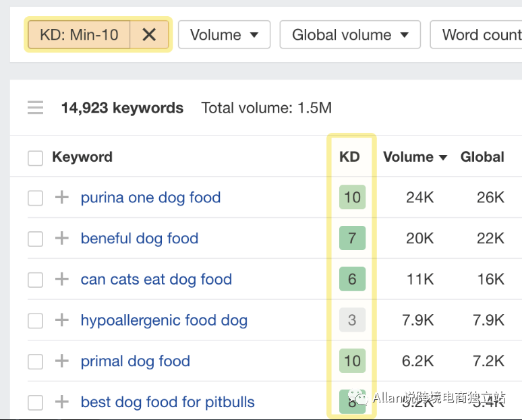Remove the KD: Min-10 filter with X

[x=149, y=34]
